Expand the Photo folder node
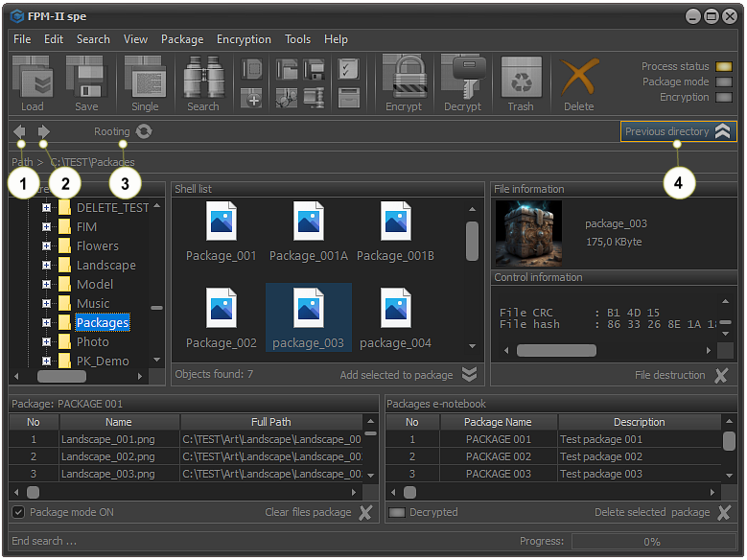The image size is (747, 560). (x=46, y=342)
